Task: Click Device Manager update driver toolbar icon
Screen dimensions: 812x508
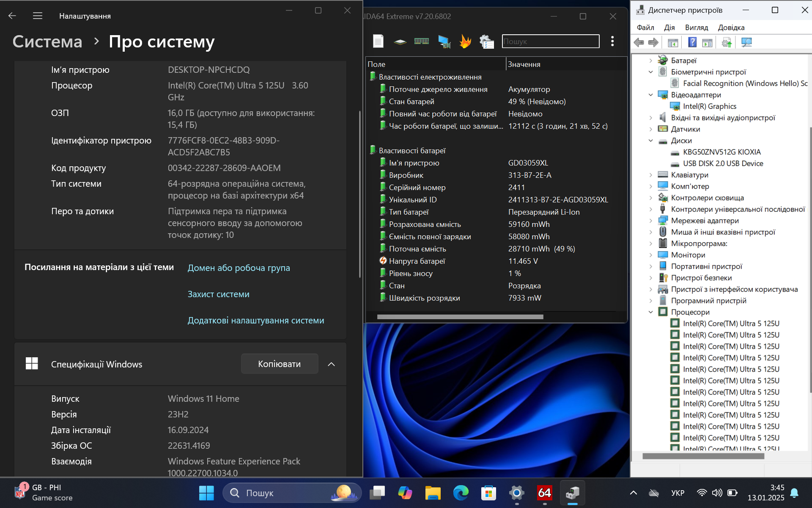Action: click(727, 42)
